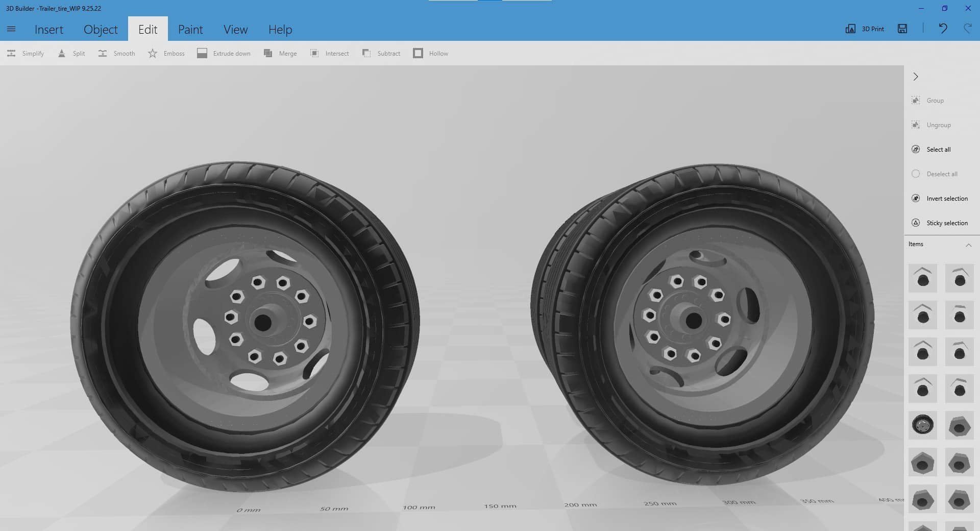Click the save disk icon
Image resolution: width=980 pixels, height=531 pixels.
(x=902, y=29)
